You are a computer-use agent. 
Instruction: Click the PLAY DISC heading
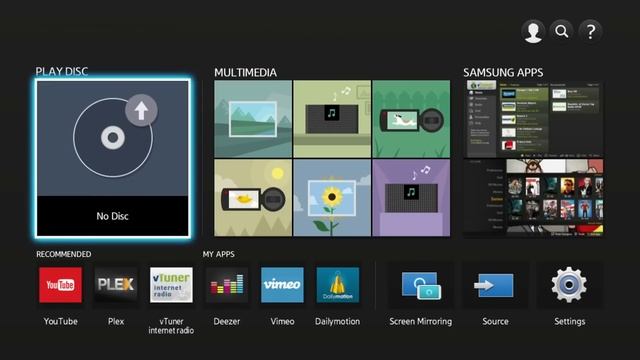pyautogui.click(x=62, y=72)
